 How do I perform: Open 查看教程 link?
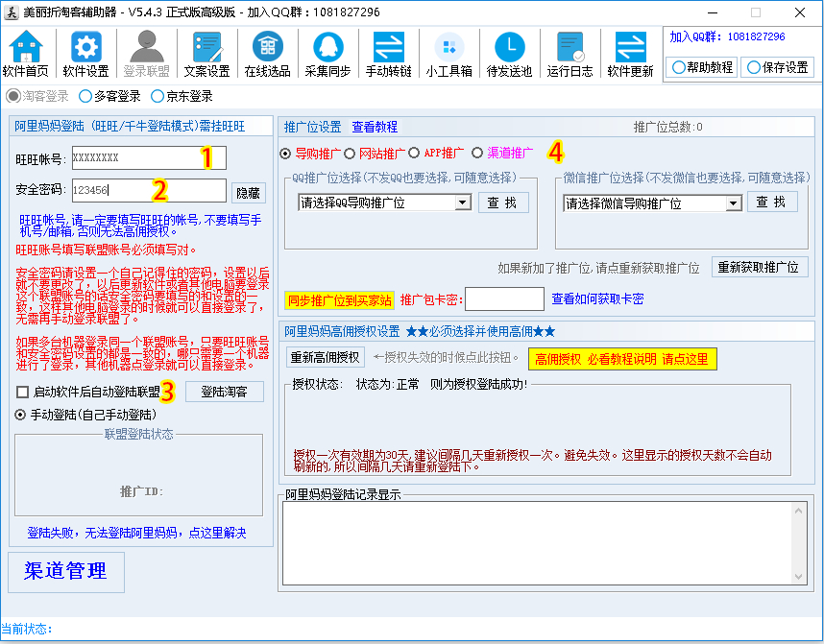(x=375, y=127)
